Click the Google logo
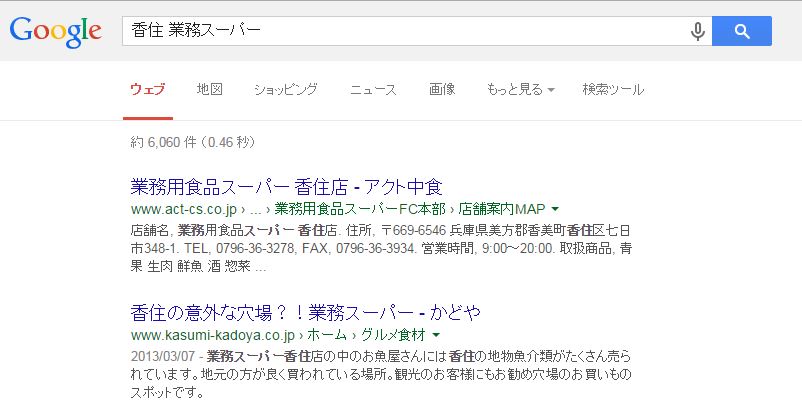Image resolution: width=802 pixels, height=417 pixels. coord(56,32)
